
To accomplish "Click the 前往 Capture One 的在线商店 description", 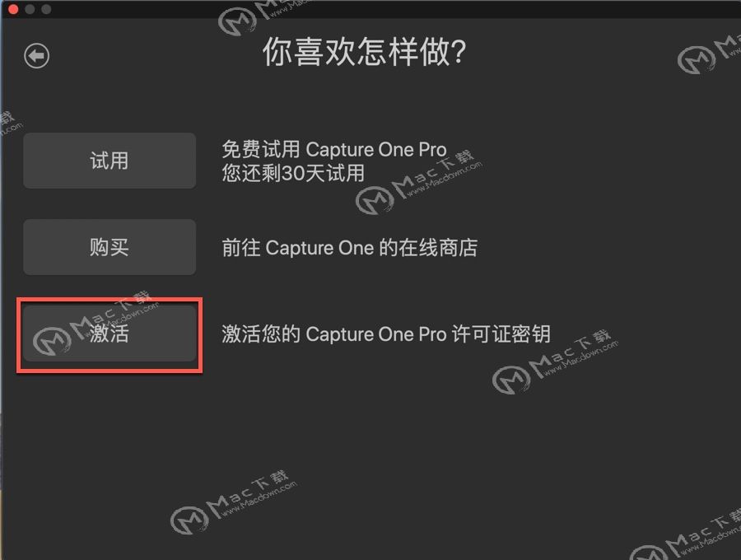I will [350, 248].
